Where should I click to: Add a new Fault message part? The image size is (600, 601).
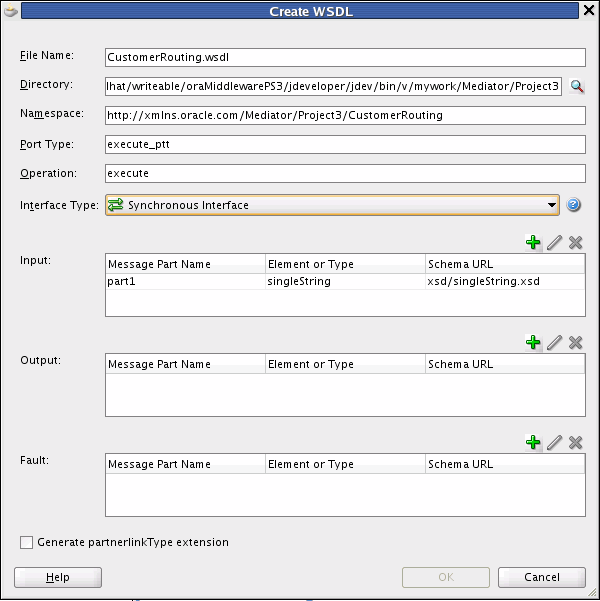point(533,442)
